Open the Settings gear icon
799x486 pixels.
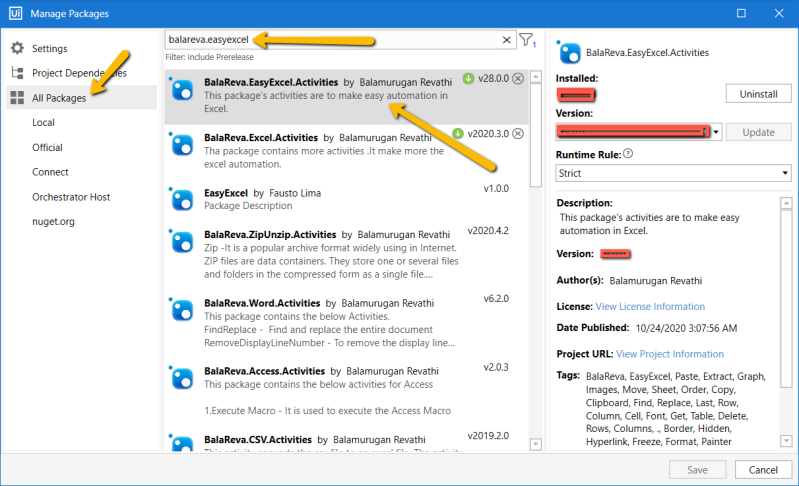pyautogui.click(x=17, y=48)
